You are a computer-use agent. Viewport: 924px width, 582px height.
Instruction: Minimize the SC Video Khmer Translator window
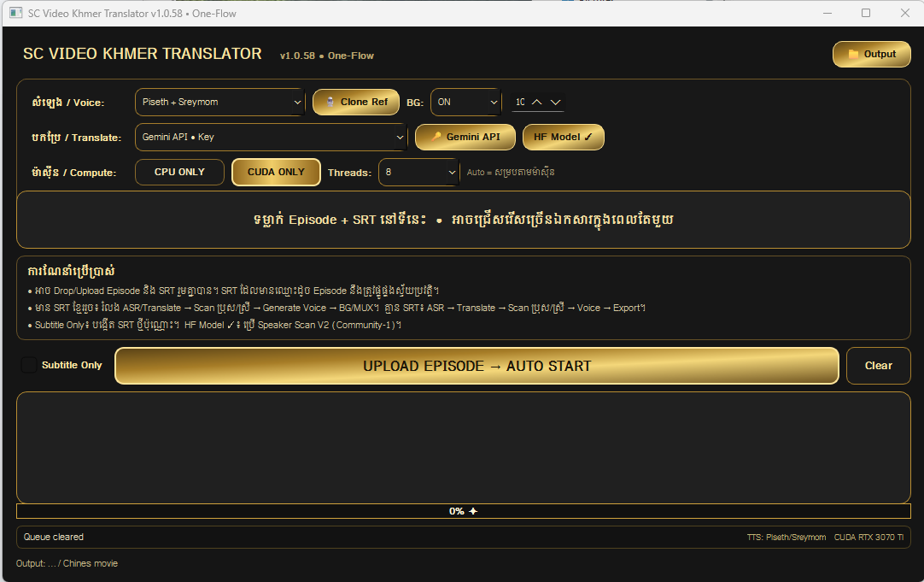[x=828, y=13]
